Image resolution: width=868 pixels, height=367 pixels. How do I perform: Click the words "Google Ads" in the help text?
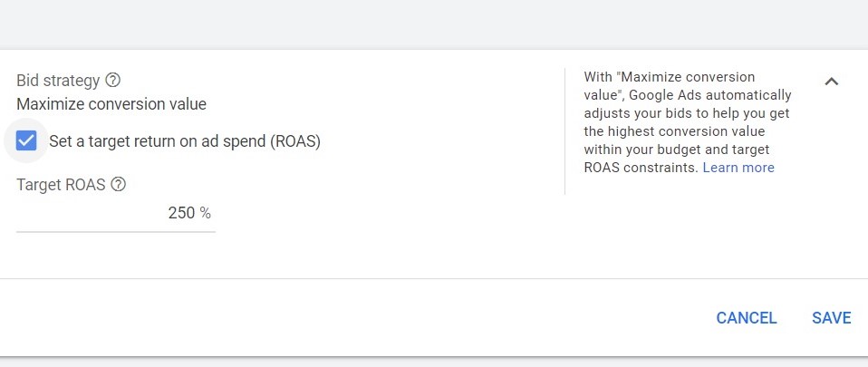tap(660, 94)
